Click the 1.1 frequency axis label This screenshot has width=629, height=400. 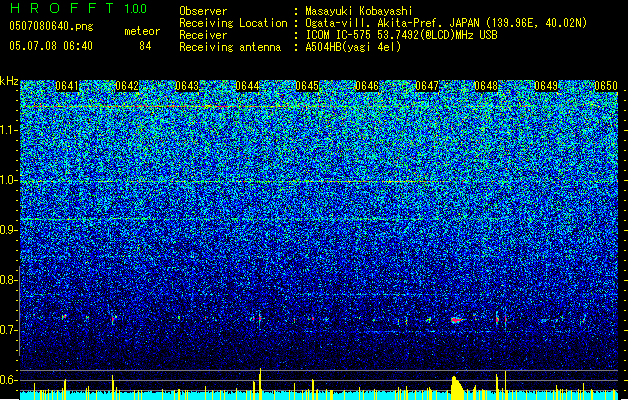point(9,130)
